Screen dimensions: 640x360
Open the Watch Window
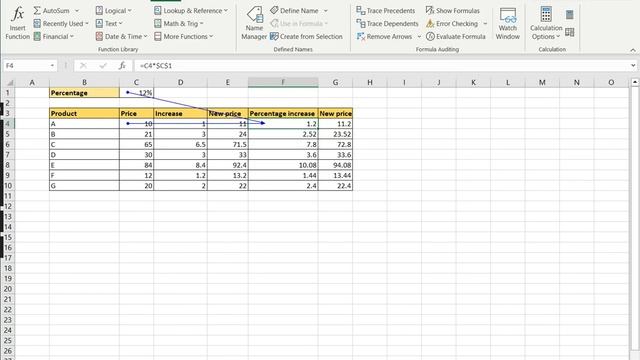click(508, 23)
